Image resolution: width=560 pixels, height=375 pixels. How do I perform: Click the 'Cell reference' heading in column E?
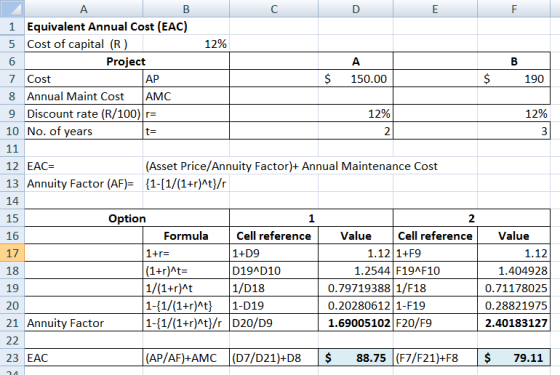(x=435, y=236)
